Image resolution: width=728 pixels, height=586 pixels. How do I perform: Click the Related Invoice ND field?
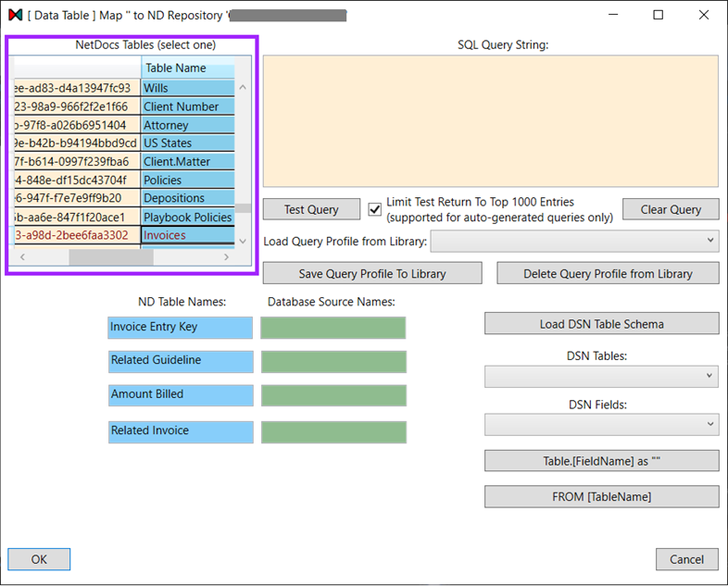(181, 432)
